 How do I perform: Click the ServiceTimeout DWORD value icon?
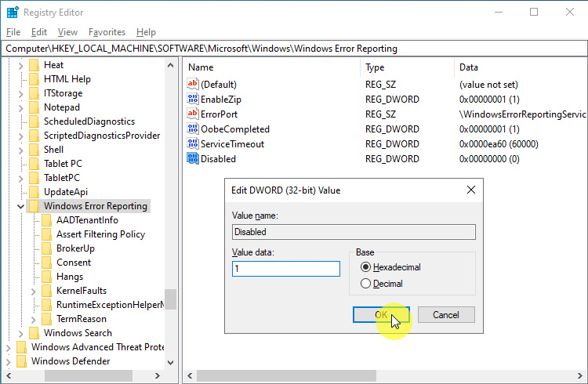tap(194, 144)
